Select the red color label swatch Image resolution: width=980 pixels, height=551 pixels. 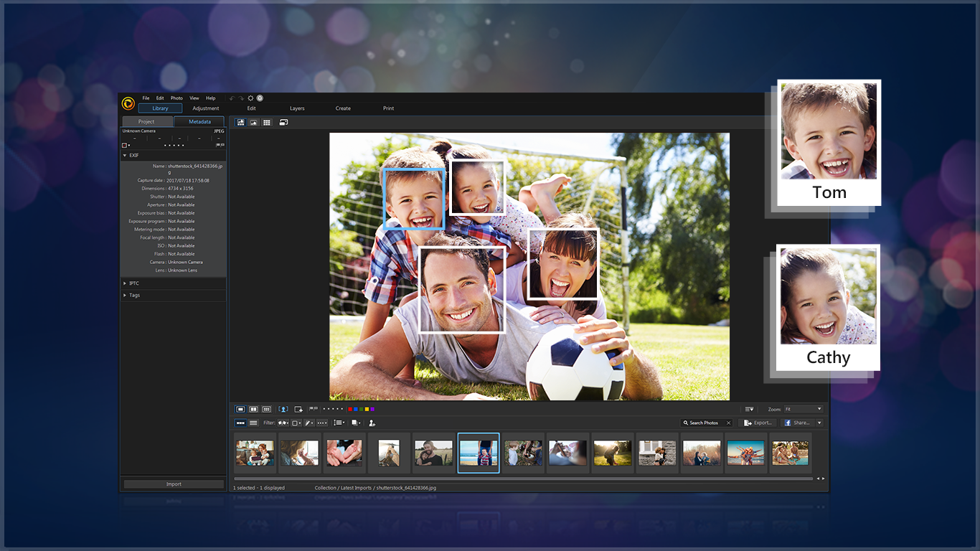[x=350, y=409]
